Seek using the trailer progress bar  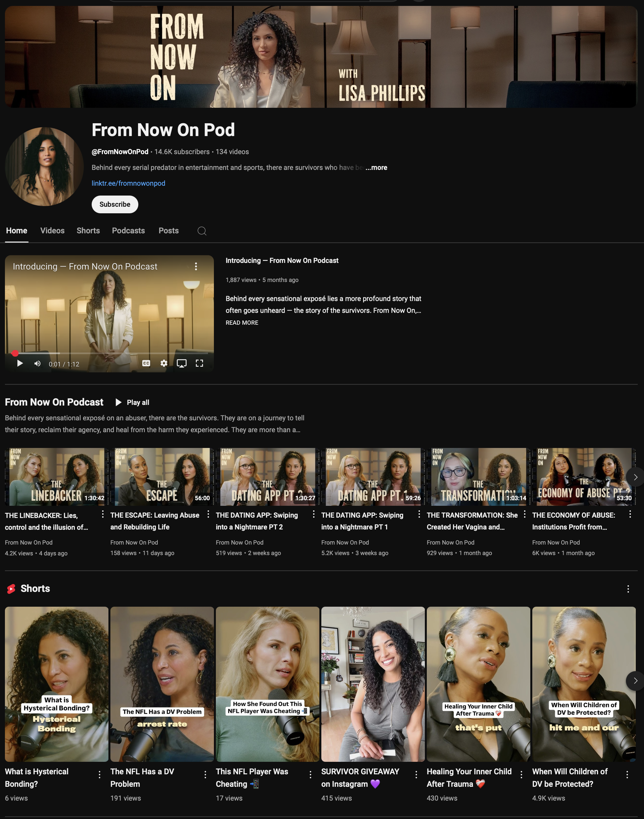pyautogui.click(x=109, y=353)
